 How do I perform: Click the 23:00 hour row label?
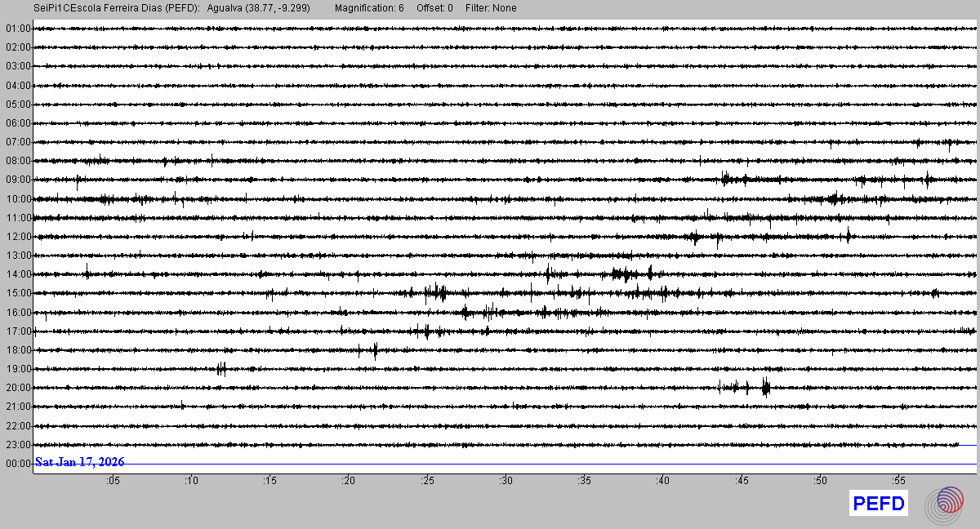point(18,445)
